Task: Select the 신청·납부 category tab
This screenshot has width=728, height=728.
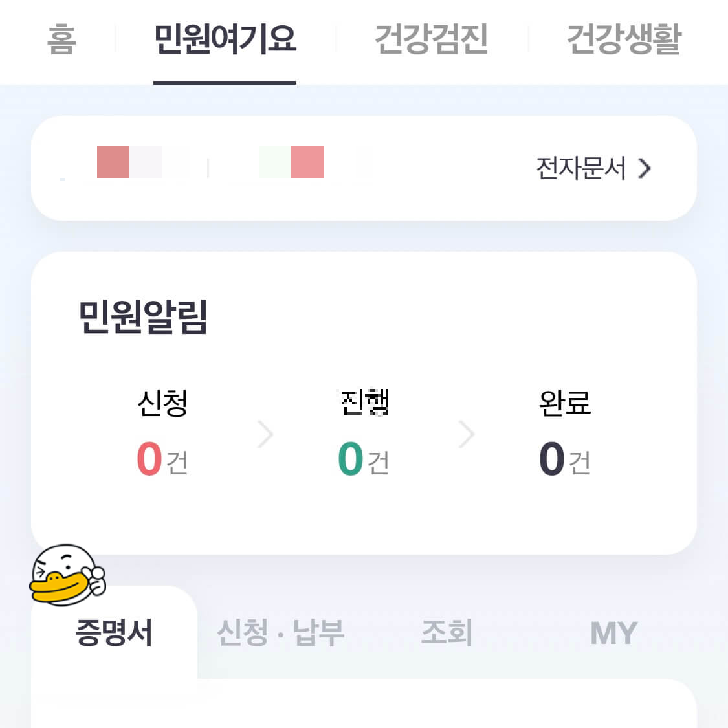Action: pos(281,634)
